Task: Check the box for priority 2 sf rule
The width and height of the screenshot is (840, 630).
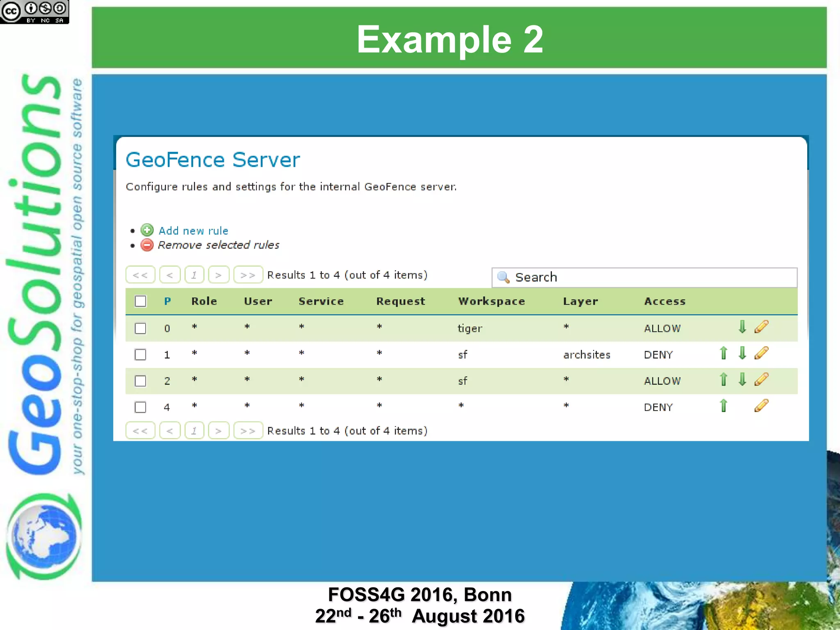Action: [140, 381]
